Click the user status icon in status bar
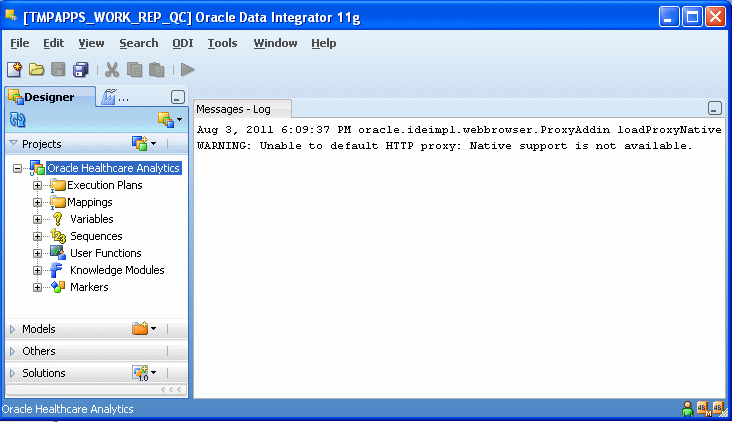 pos(687,409)
